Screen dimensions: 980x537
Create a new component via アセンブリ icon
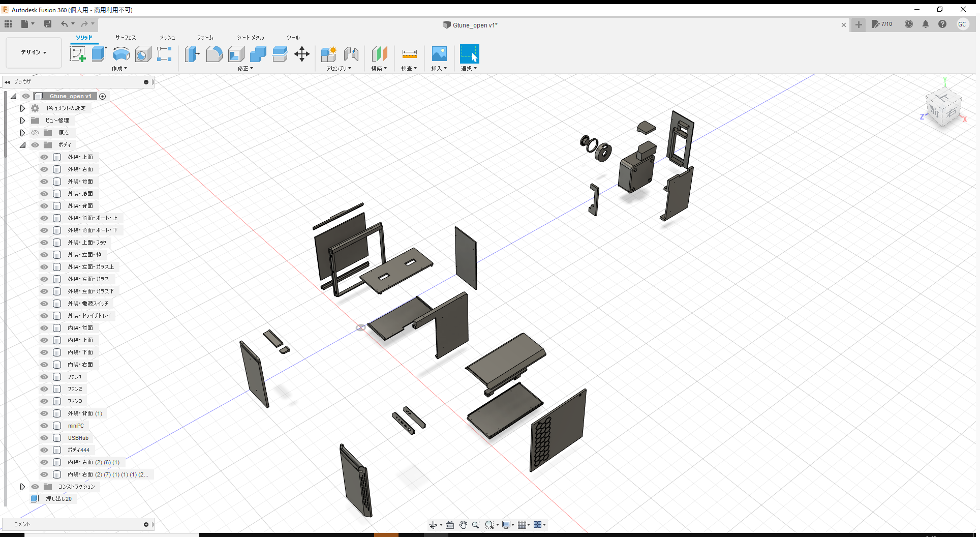coord(328,53)
